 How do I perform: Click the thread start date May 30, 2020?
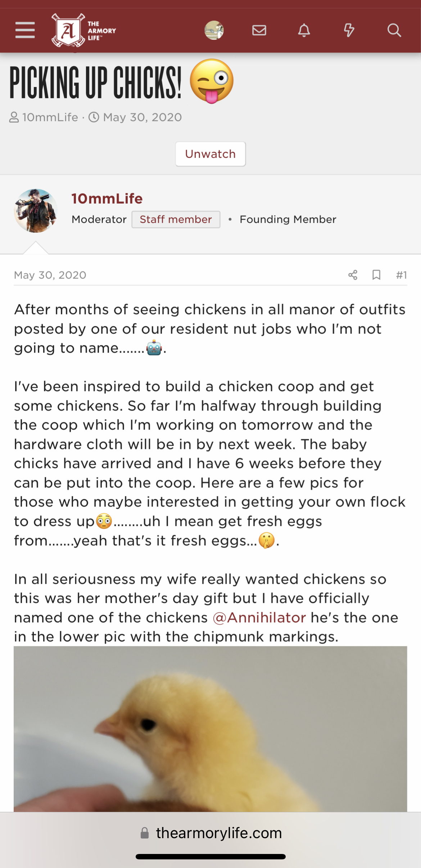(x=142, y=117)
